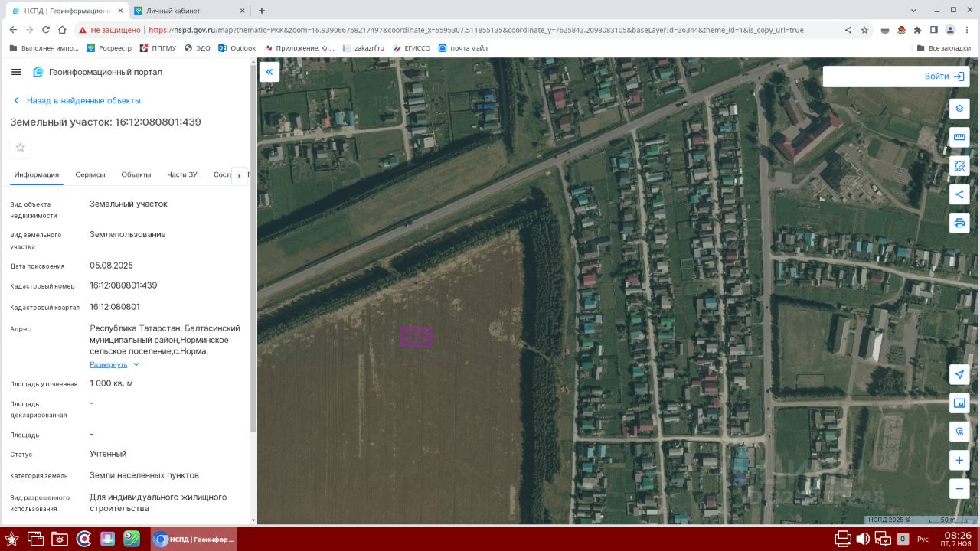Click the Геоинформационный портал logo
The image size is (980, 551).
click(97, 72)
